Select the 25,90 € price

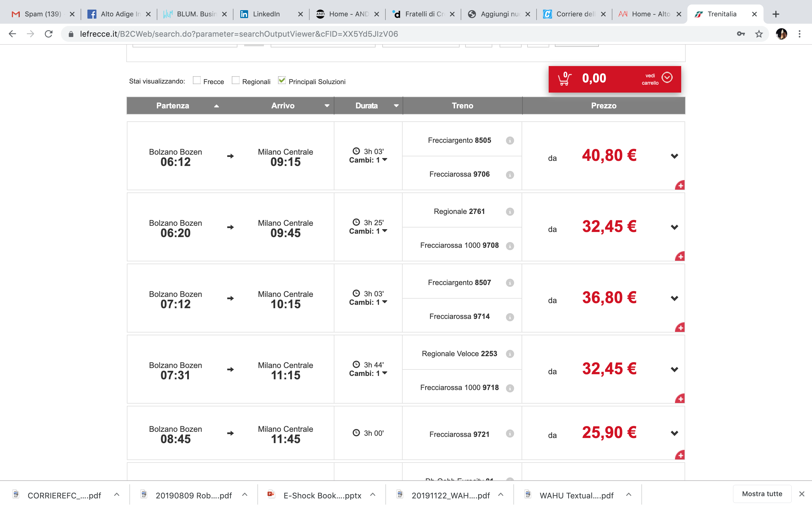[609, 433]
